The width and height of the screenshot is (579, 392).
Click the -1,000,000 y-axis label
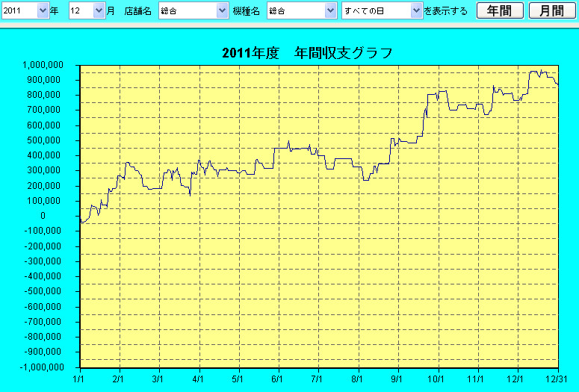pyautogui.click(x=42, y=367)
